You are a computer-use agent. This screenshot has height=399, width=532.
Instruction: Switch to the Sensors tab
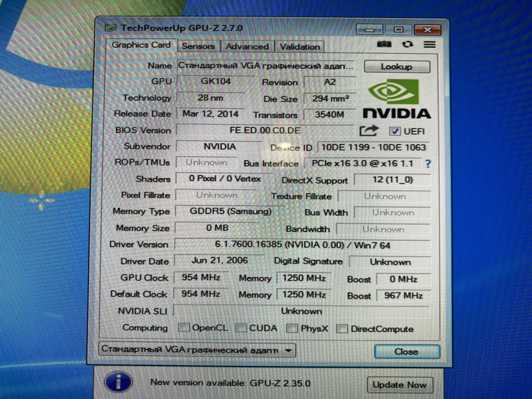(198, 46)
